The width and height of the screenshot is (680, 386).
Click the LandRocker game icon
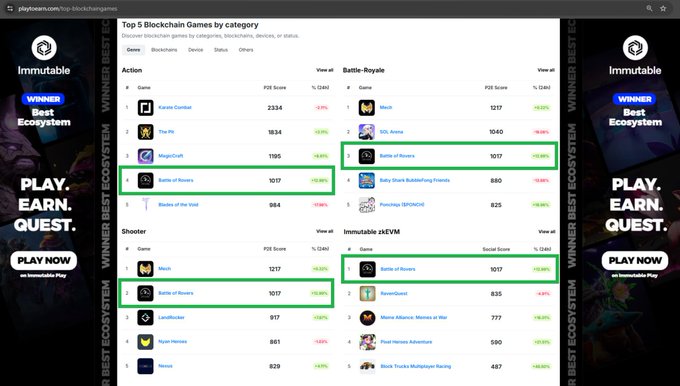point(146,317)
